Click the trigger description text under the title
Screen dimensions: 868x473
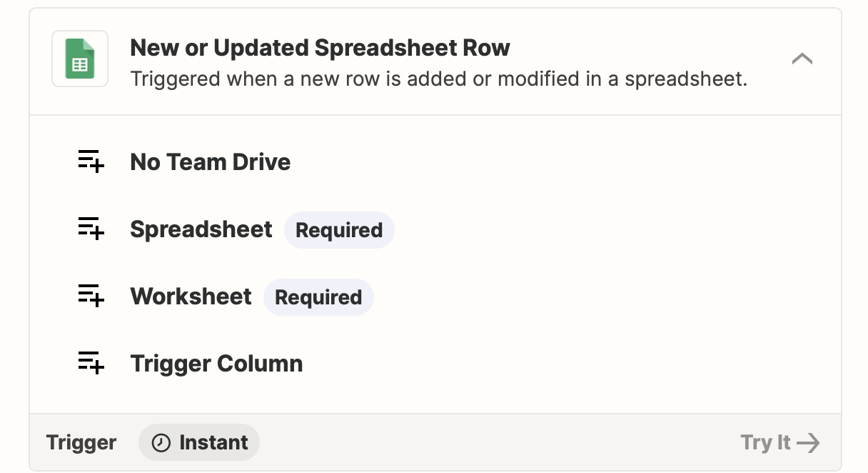439,79
